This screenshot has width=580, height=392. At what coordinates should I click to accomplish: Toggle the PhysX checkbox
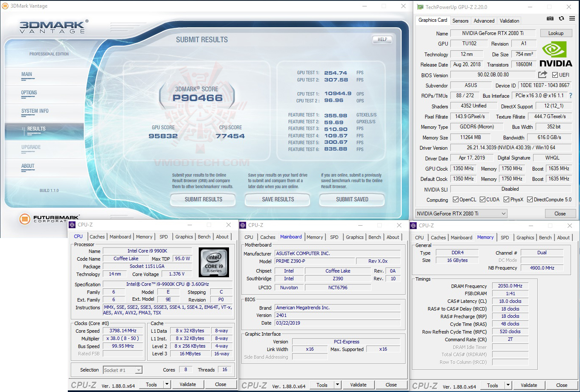point(506,199)
